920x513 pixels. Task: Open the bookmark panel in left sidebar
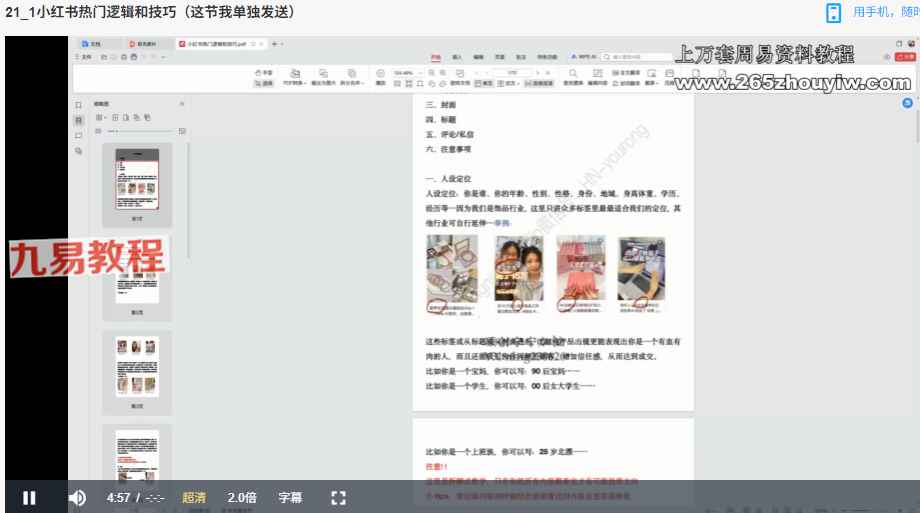pos(79,105)
